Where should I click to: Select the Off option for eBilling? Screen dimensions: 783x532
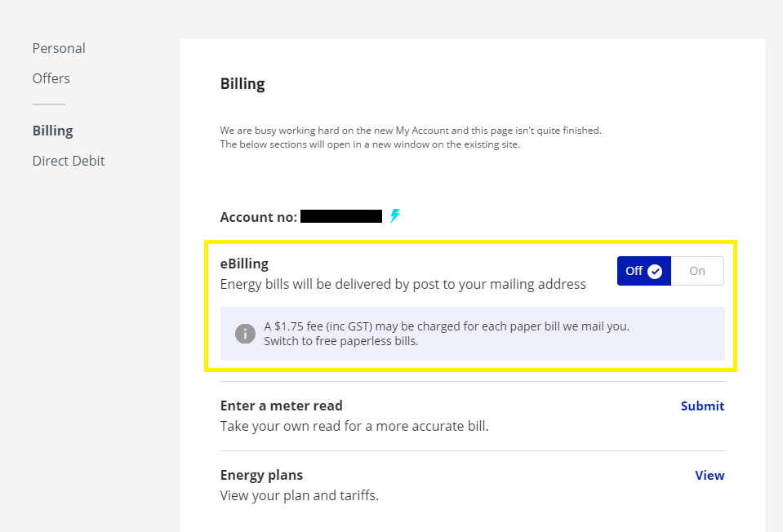[x=635, y=271]
